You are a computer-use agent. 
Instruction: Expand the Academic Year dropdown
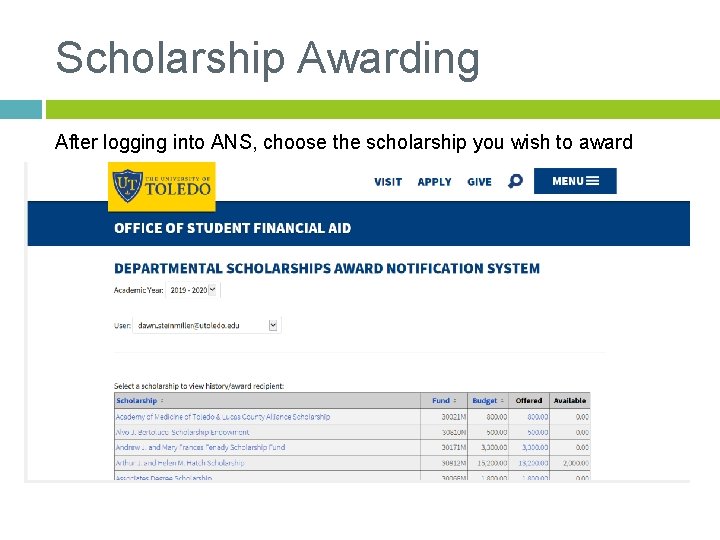point(212,290)
